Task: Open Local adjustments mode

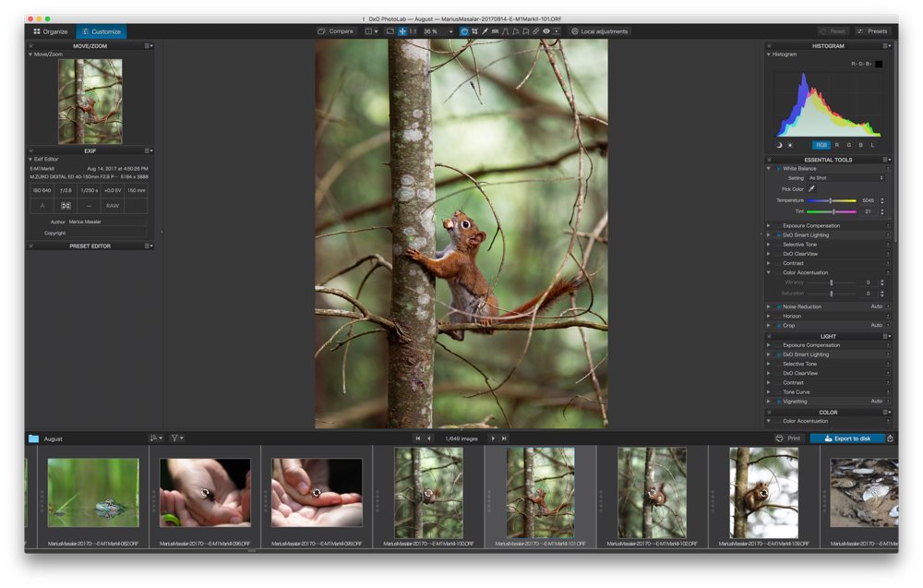Action: tap(599, 31)
